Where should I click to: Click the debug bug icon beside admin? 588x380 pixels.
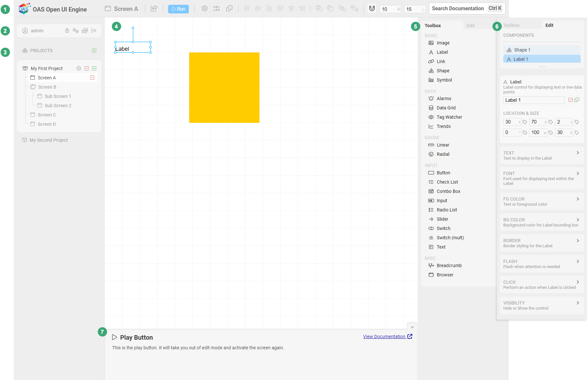coord(67,30)
